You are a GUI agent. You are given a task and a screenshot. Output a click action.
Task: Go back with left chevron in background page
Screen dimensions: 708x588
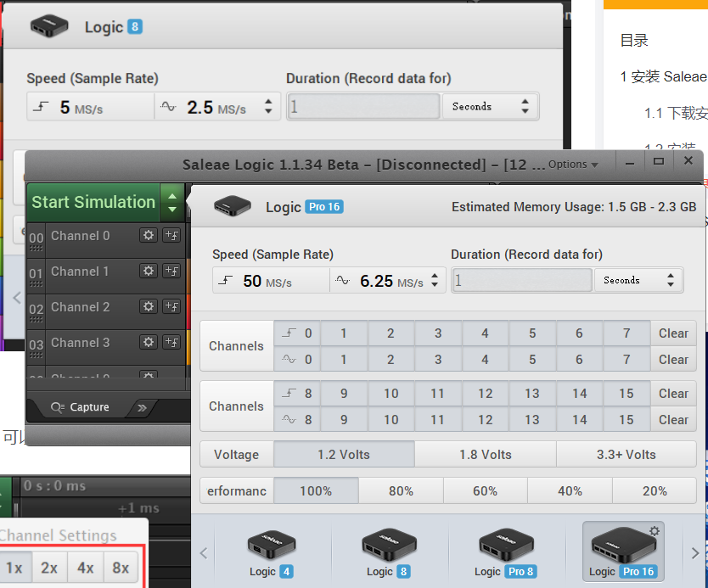point(17,298)
